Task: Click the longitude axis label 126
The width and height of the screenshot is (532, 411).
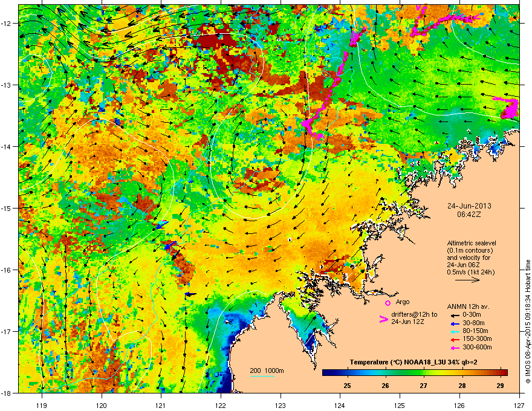Action: tap(459, 406)
